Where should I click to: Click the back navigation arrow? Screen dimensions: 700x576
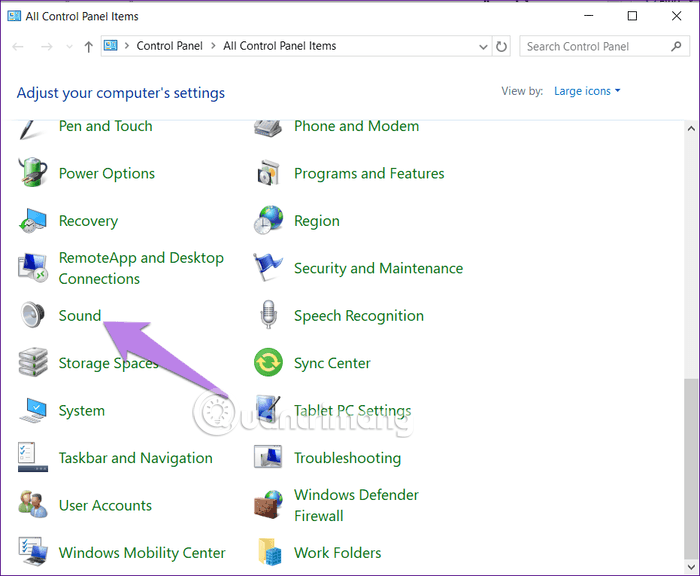(18, 46)
